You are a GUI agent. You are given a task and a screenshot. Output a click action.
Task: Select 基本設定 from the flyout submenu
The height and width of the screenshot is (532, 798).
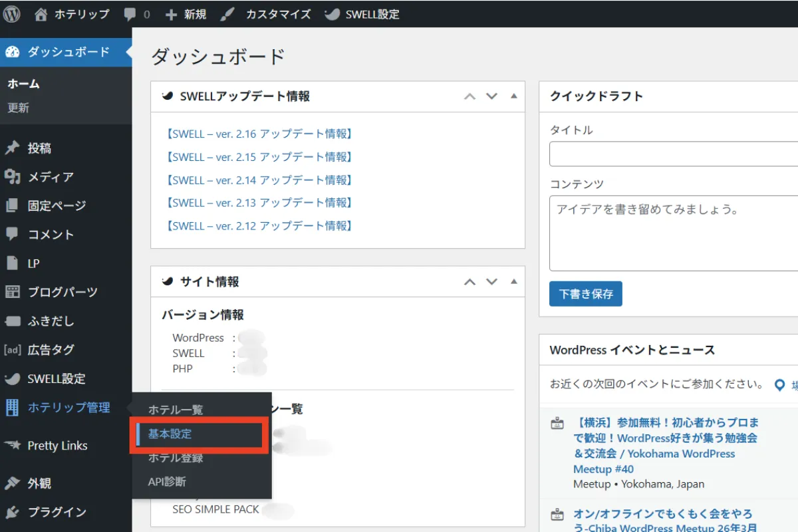[x=170, y=434]
